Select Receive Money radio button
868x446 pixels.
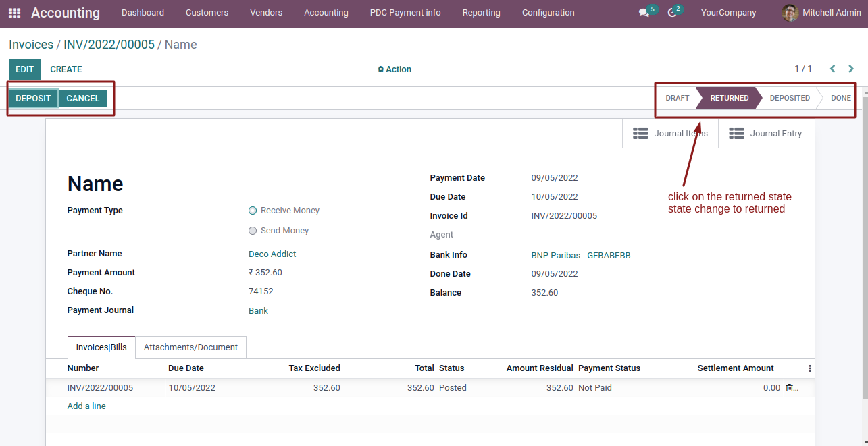(253, 211)
